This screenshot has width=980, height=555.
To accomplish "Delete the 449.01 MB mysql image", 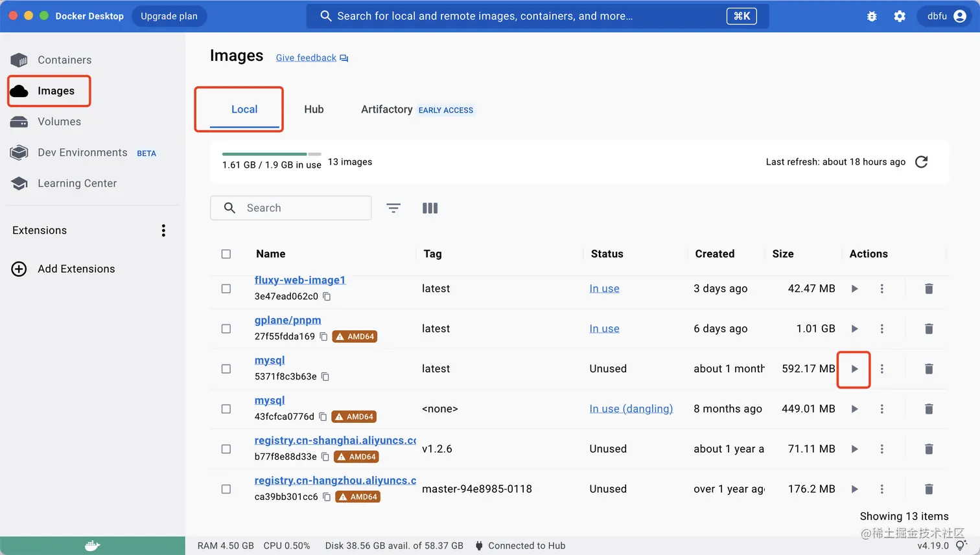I will (929, 409).
